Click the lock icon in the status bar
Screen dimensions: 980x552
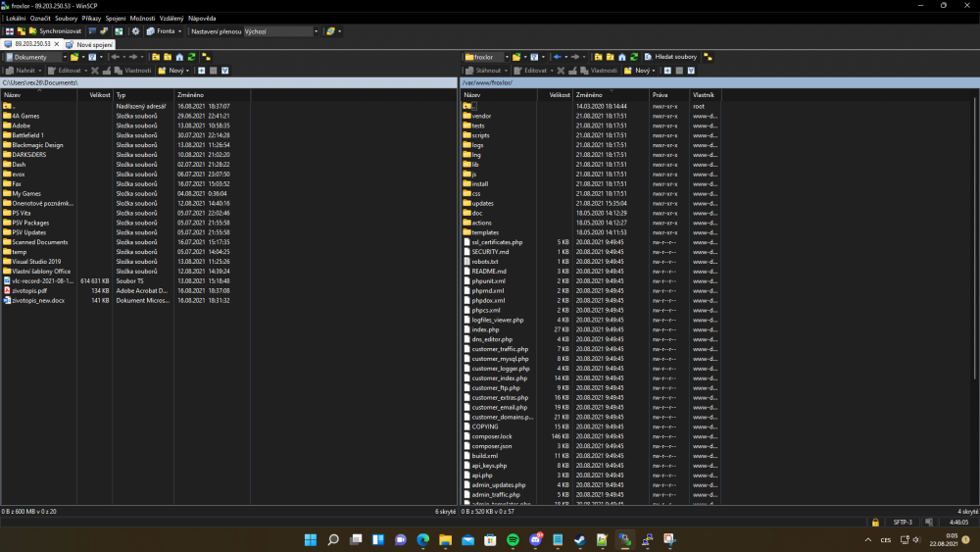point(875,523)
